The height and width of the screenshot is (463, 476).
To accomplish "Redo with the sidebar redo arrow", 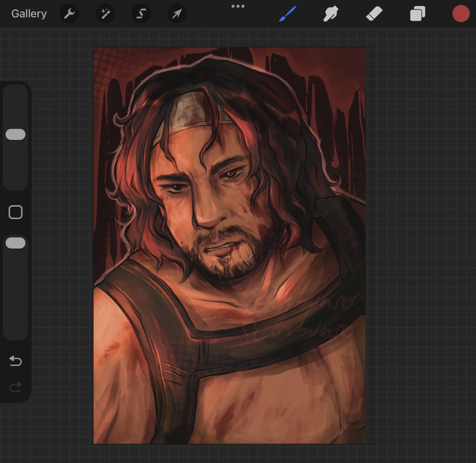I will [15, 387].
